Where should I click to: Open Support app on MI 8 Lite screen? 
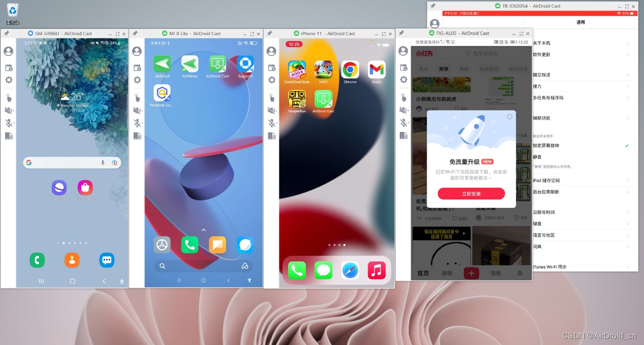click(x=245, y=64)
